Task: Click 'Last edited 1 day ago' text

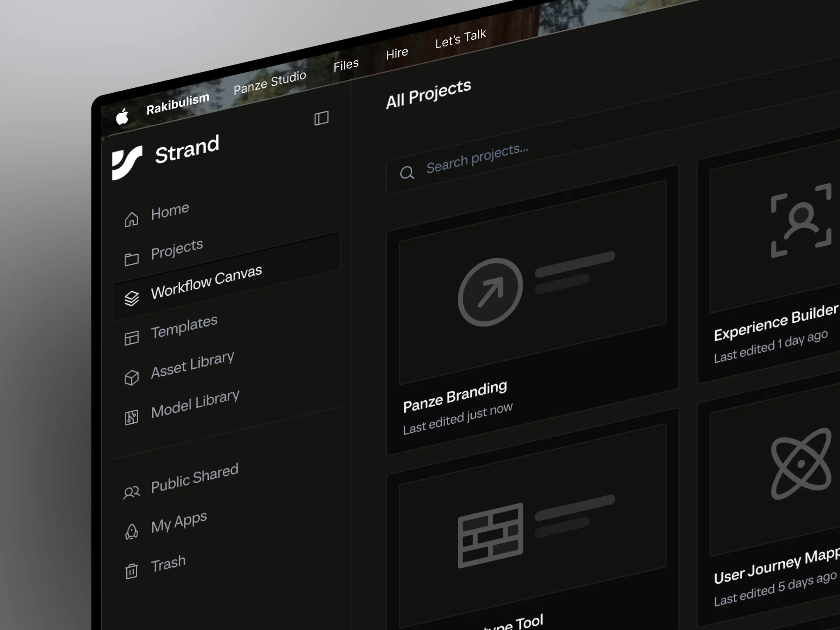Action: click(x=771, y=346)
